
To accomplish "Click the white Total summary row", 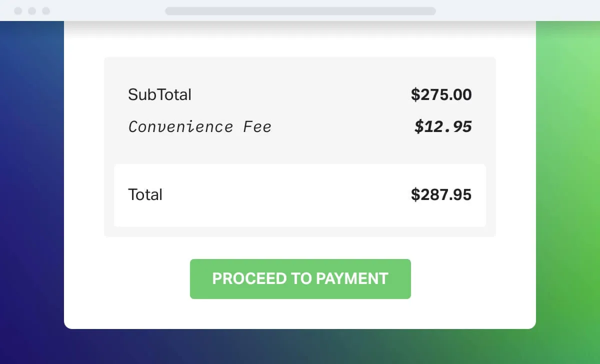I will coord(300,195).
